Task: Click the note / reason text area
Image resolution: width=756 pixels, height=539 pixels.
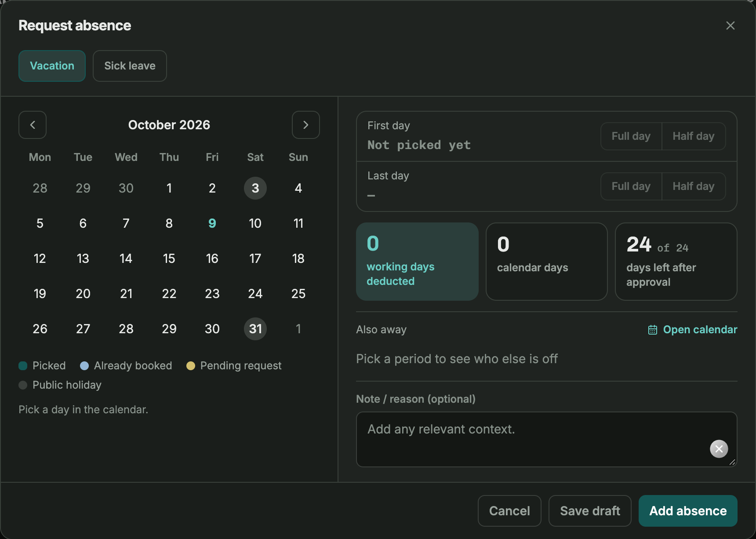Action: (546, 439)
